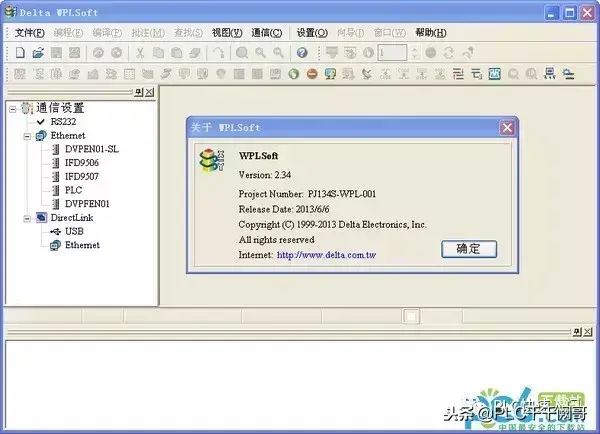Close the left communication panel
Viewport: 600px width, 434px height.
click(150, 92)
